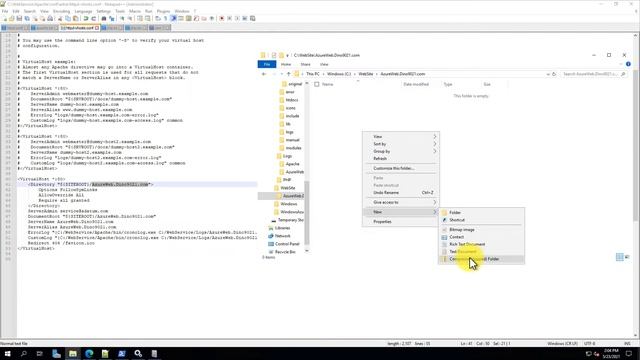
Task: Open Properties from the context menu
Action: click(x=401, y=222)
